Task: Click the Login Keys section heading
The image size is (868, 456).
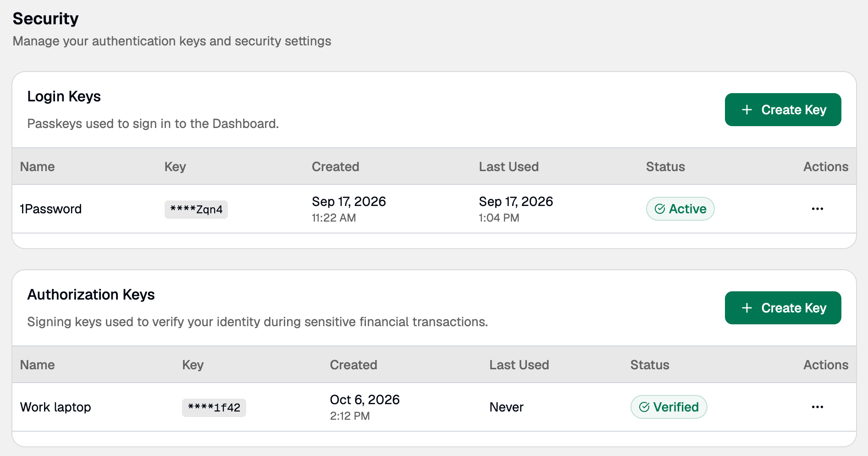Action: pos(64,96)
